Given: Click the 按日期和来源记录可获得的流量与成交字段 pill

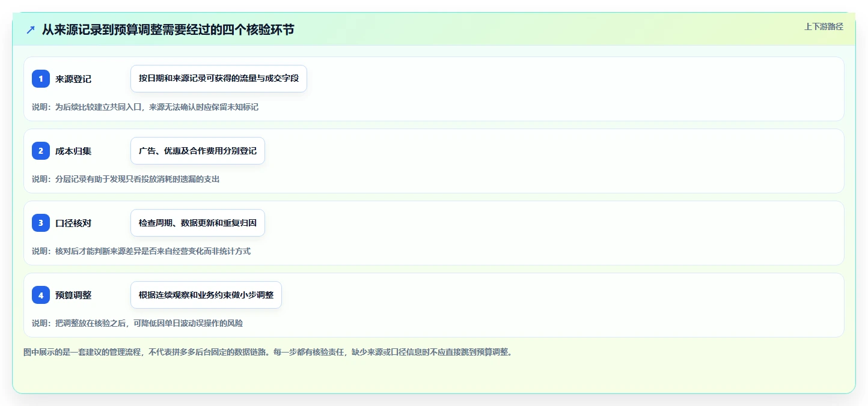Looking at the screenshot, I should point(219,79).
